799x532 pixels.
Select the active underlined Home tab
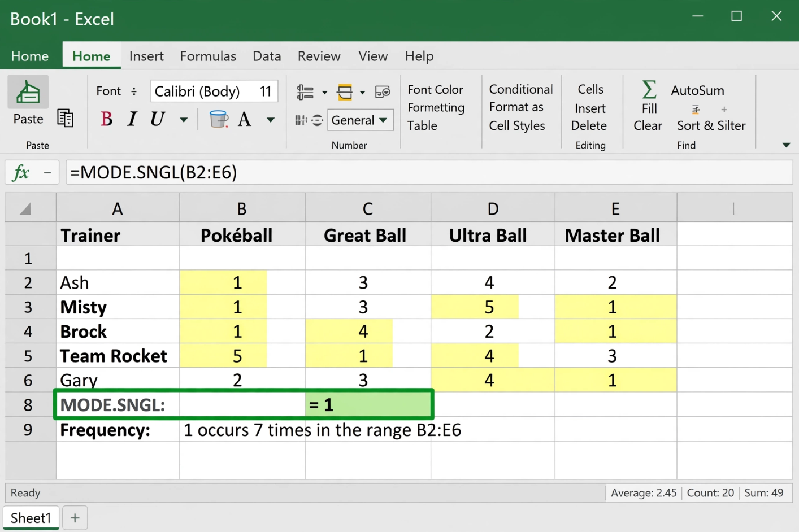click(92, 56)
